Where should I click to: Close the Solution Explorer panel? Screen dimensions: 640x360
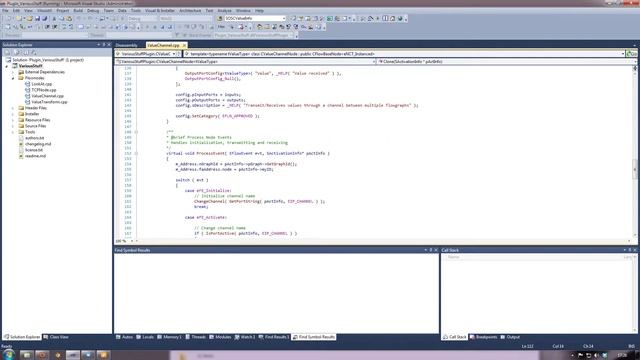point(109,45)
